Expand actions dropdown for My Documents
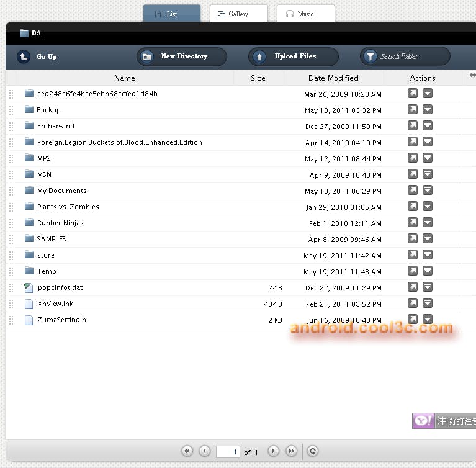476x468 pixels. coord(428,191)
